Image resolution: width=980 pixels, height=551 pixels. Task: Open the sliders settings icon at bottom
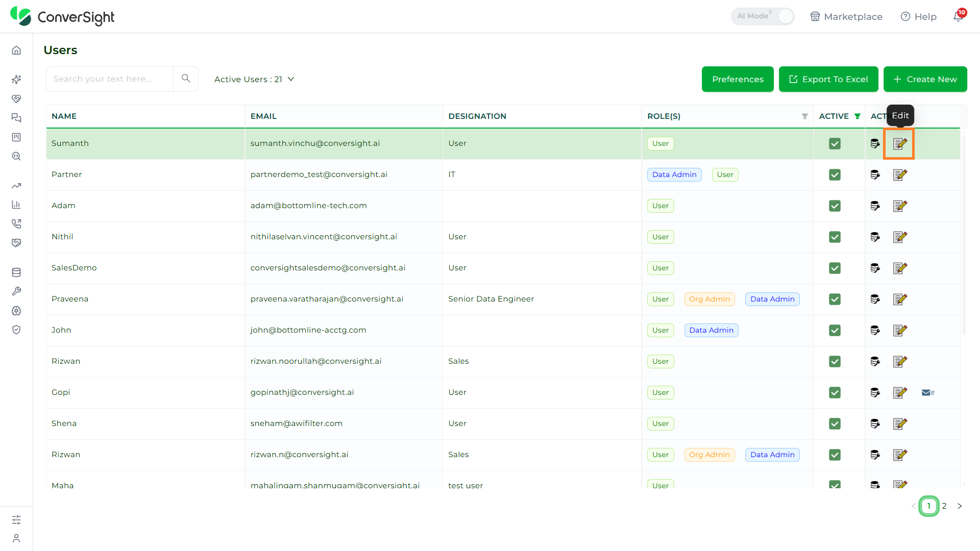pos(16,520)
